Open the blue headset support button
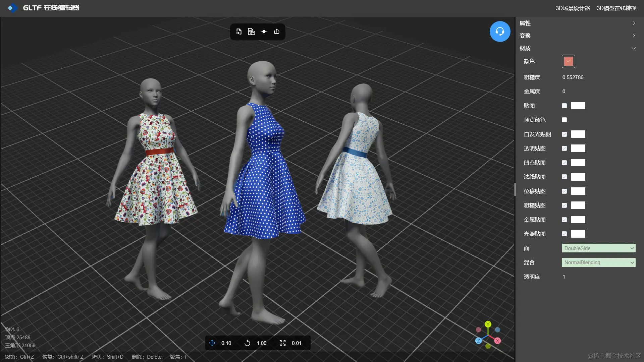This screenshot has height=362, width=644. coord(500,32)
